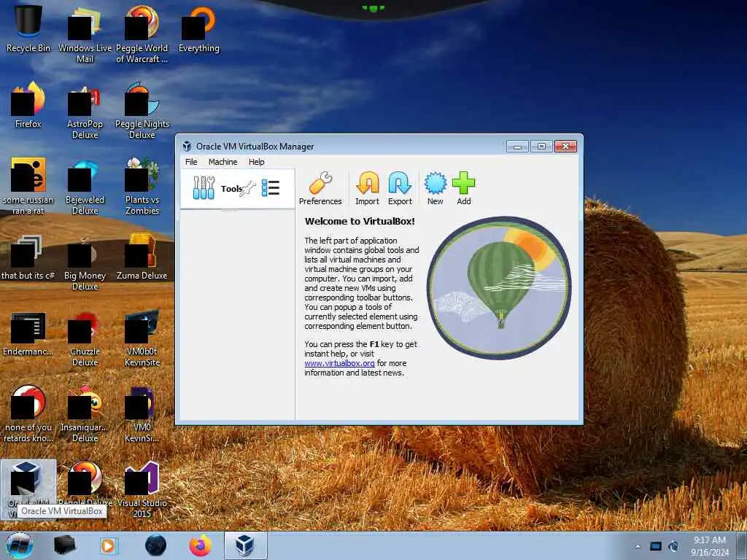Click the Import appliance icon
This screenshot has width=747, height=560.
point(368,189)
